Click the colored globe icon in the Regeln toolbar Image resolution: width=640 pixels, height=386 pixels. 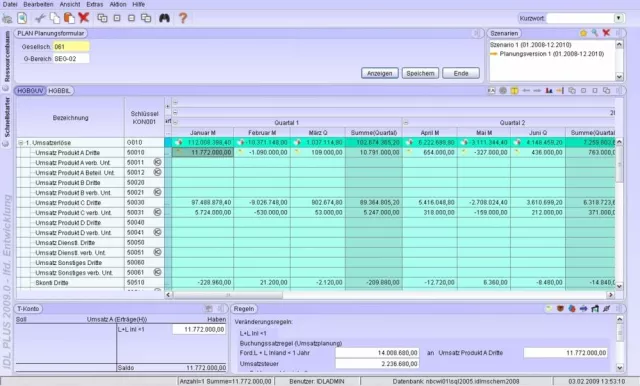[572, 309]
